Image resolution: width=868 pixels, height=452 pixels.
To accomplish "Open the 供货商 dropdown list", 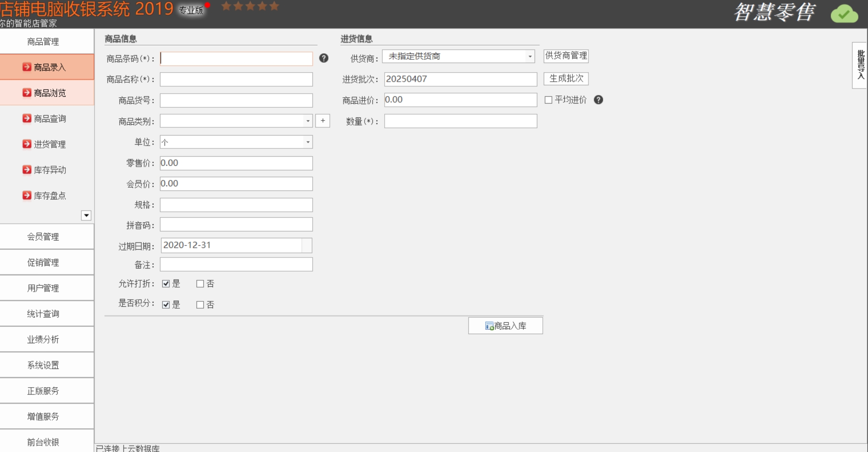I will pyautogui.click(x=529, y=57).
